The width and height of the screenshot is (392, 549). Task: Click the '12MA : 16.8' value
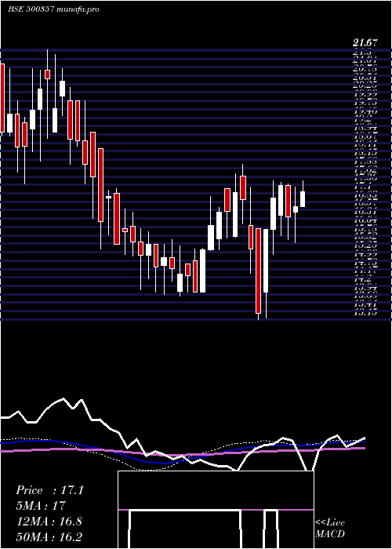tap(49, 522)
